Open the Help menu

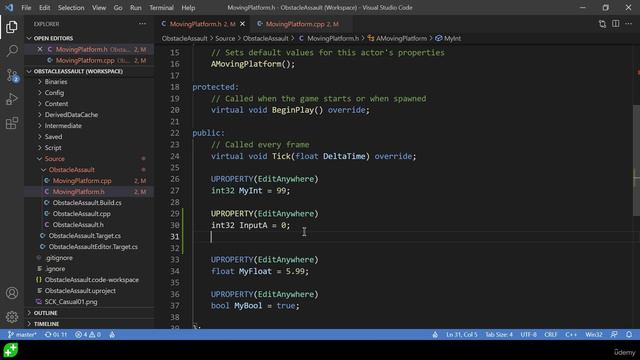[x=188, y=7]
